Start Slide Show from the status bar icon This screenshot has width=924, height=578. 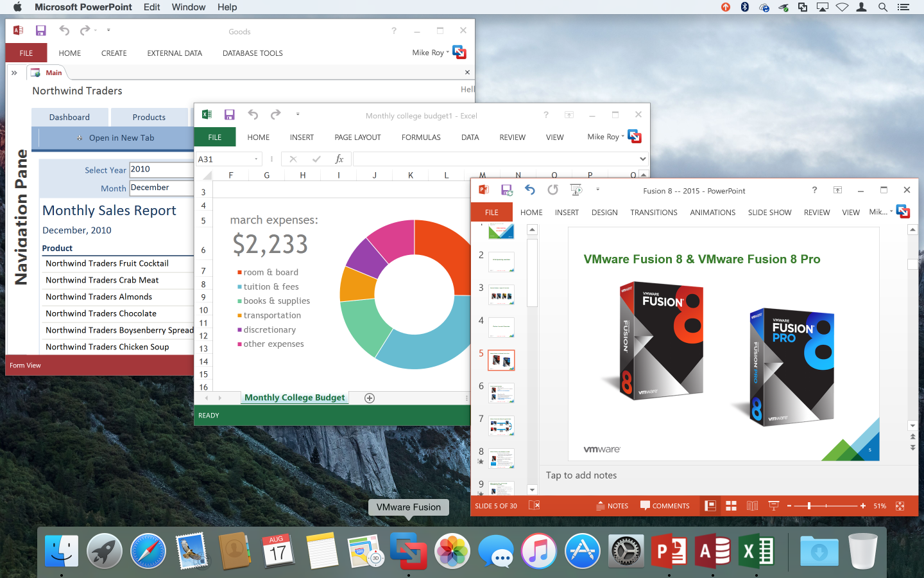pyautogui.click(x=773, y=505)
